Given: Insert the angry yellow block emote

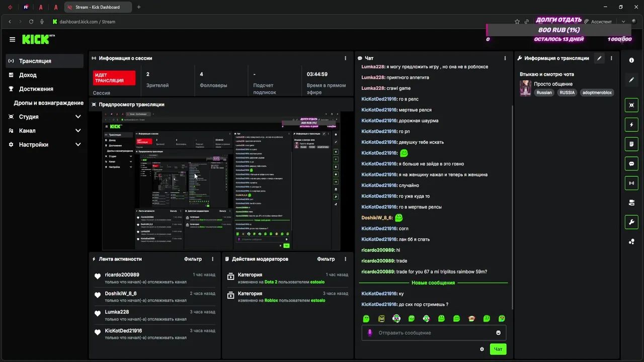Looking at the screenshot, I should tap(381, 318).
